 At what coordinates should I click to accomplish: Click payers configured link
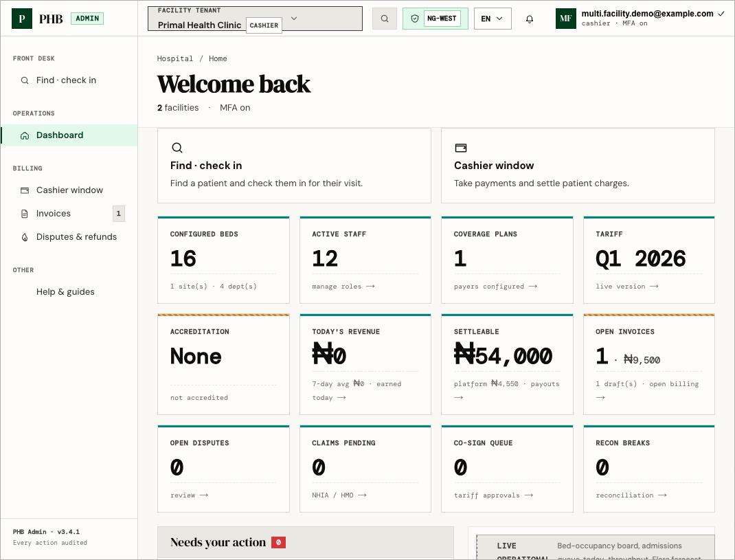495,286
